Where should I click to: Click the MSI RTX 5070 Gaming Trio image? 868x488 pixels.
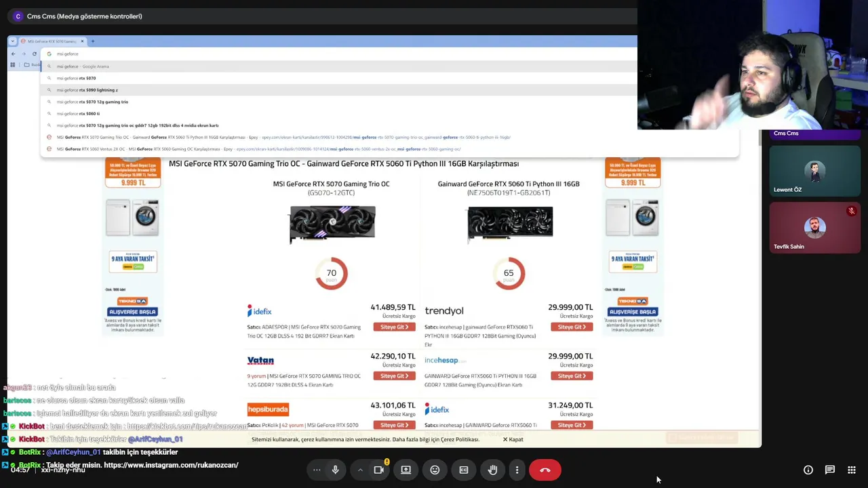pyautogui.click(x=332, y=224)
